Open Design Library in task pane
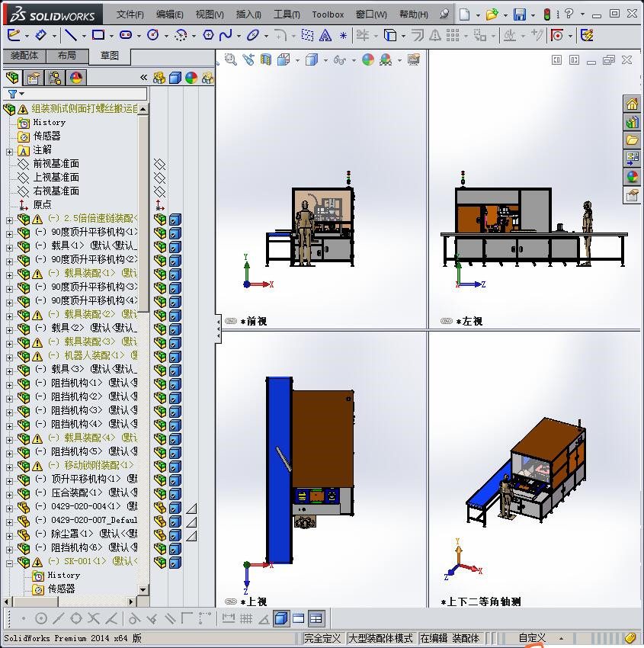The width and height of the screenshot is (644, 648). click(632, 122)
